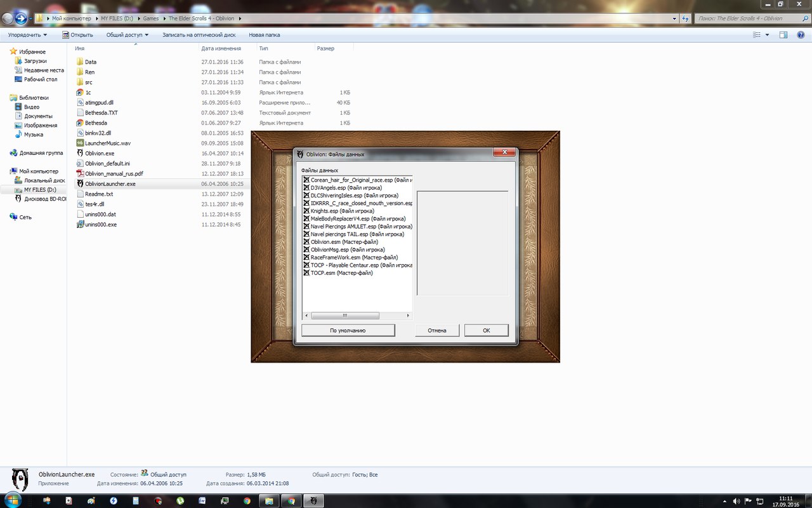This screenshot has height=508, width=812.
Task: Select TOCP - Playable Centaur.esp entry text
Action: click(x=361, y=265)
